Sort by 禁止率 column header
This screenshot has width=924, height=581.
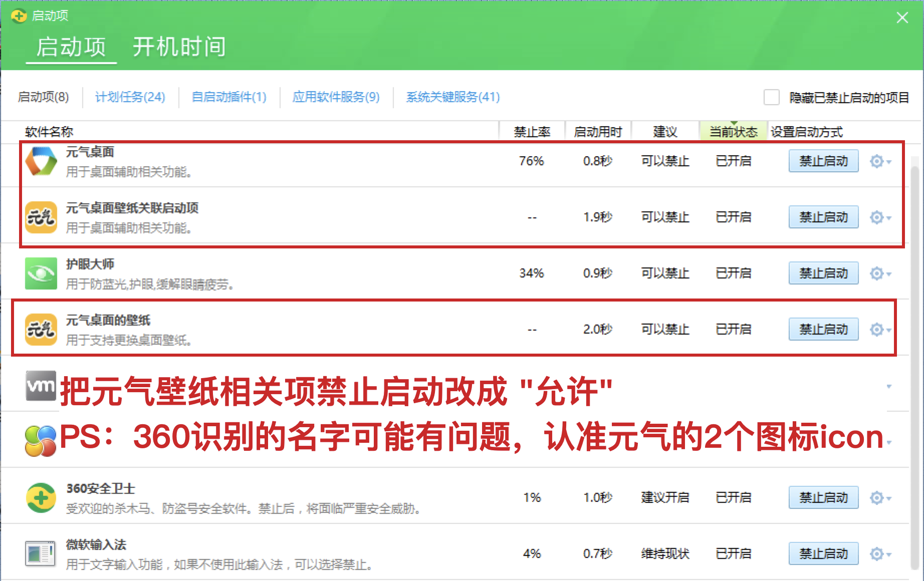(x=532, y=132)
